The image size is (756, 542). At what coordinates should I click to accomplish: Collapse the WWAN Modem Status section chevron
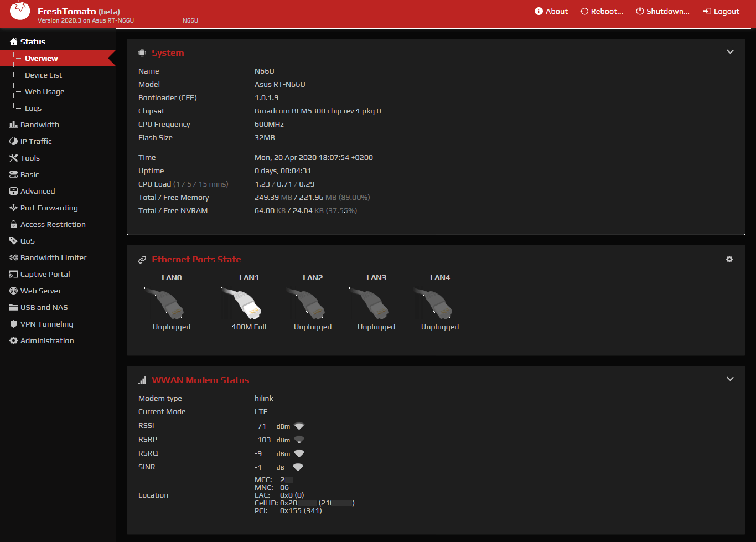click(730, 379)
